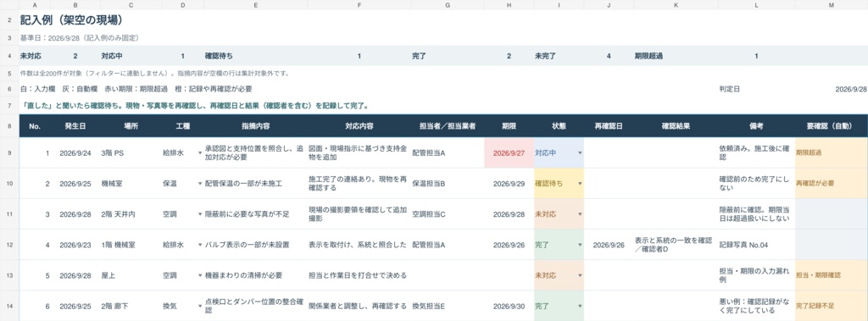This screenshot has width=868, height=321.
Task: Select row 4 header number
Action: click(9, 56)
